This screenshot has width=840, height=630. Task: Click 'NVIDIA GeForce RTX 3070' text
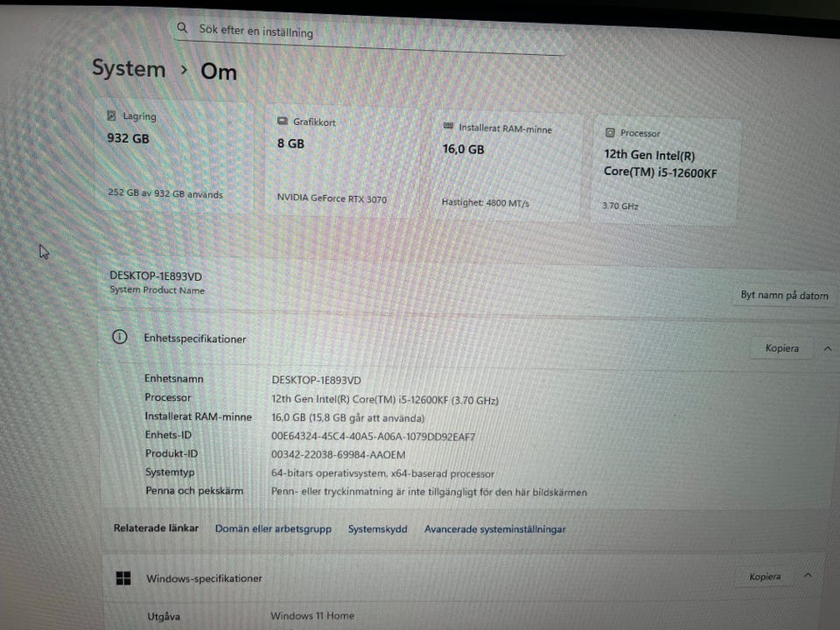tap(332, 199)
